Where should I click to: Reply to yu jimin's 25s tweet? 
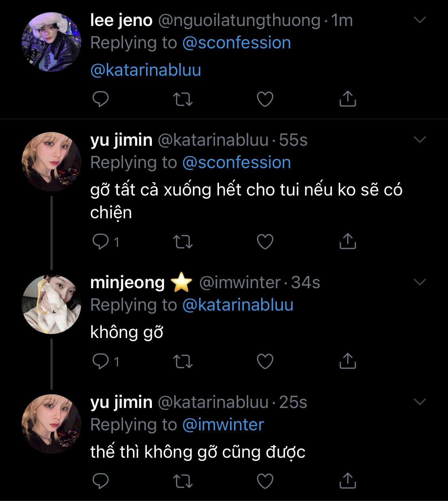[x=101, y=481]
